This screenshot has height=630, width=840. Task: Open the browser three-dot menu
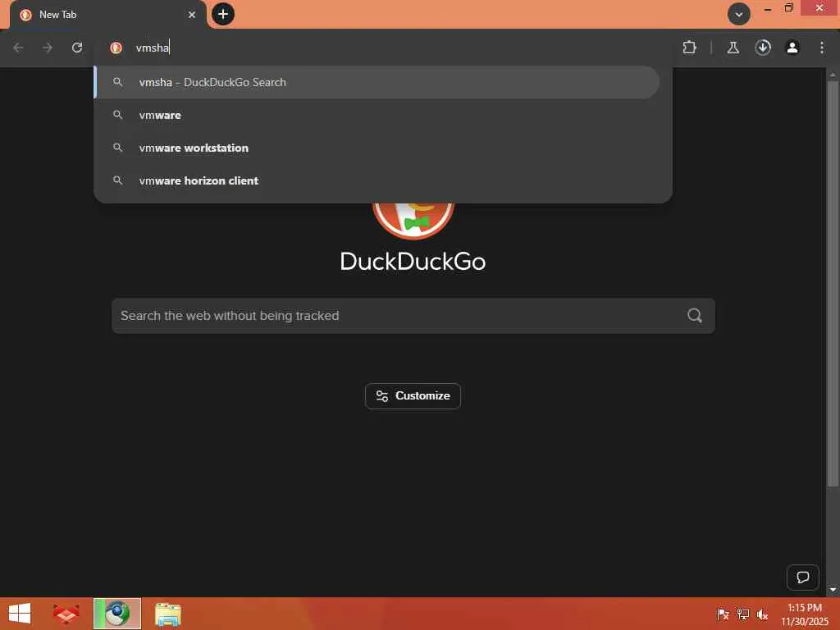pos(822,48)
